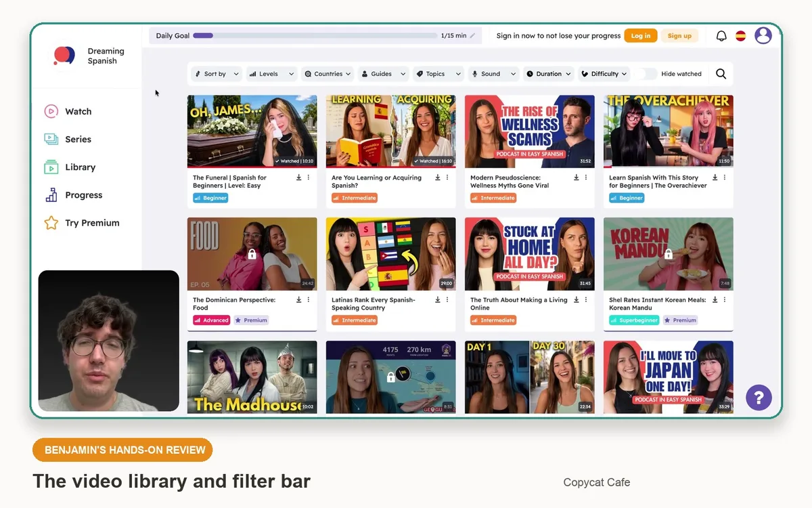This screenshot has height=508, width=812.
Task: Open options for The Dominican Perspective video
Action: [x=309, y=299]
